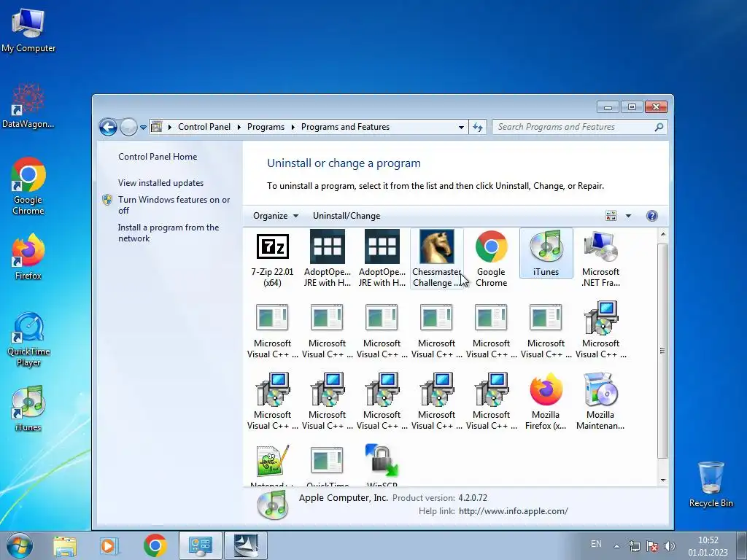
Task: Refresh the Programs and Features address bar
Action: click(x=477, y=127)
